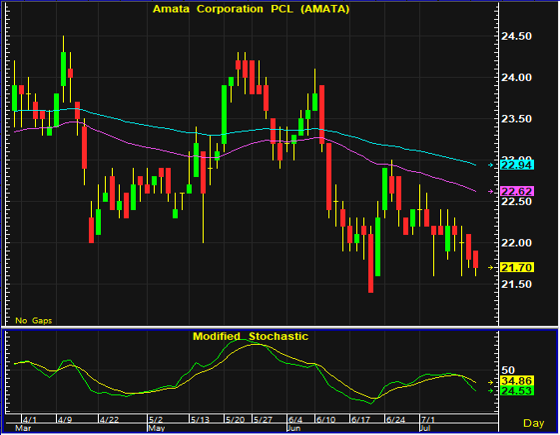Select the 5/13 date marker
The image size is (560, 435).
(200, 419)
